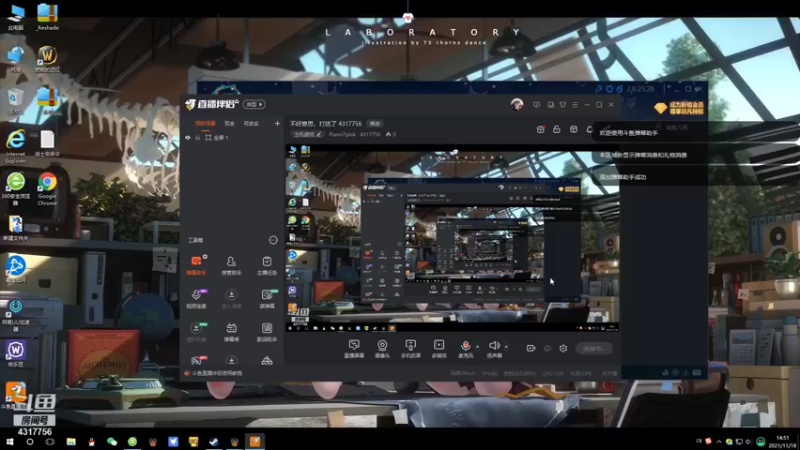The height and width of the screenshot is (450, 800).
Task: Click the start streaming button at bottom right
Action: pyautogui.click(x=594, y=348)
